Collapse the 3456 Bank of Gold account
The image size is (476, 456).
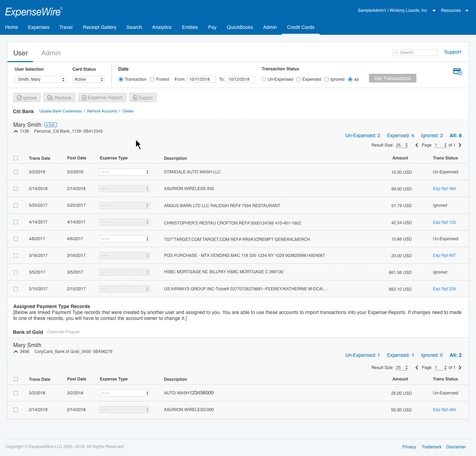(x=16, y=352)
